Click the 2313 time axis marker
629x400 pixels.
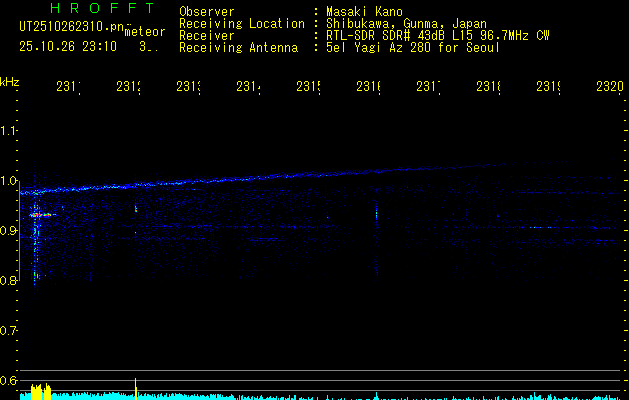189,87
